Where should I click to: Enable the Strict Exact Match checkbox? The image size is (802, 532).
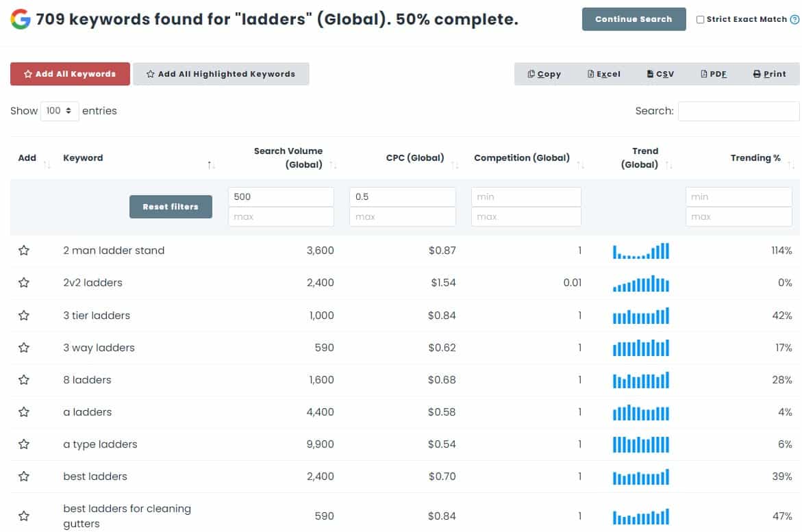(701, 19)
